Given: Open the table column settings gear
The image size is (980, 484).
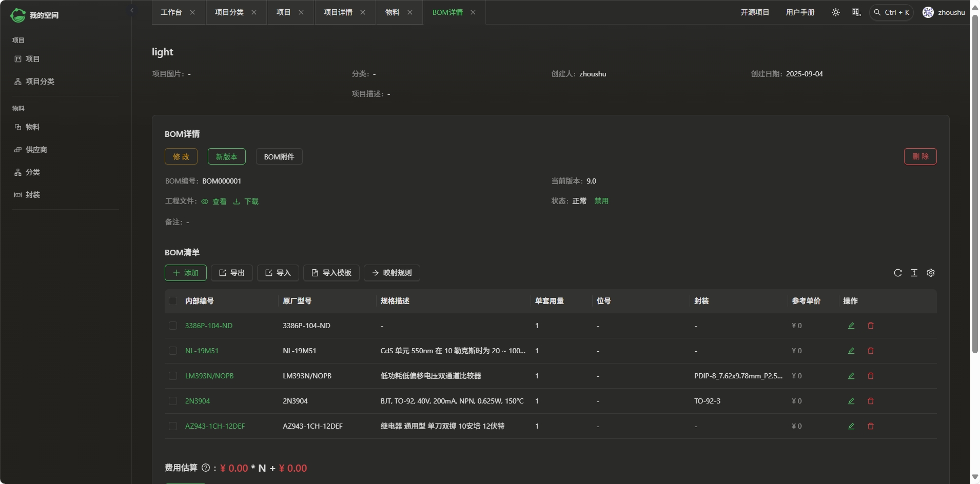Looking at the screenshot, I should click(x=930, y=273).
